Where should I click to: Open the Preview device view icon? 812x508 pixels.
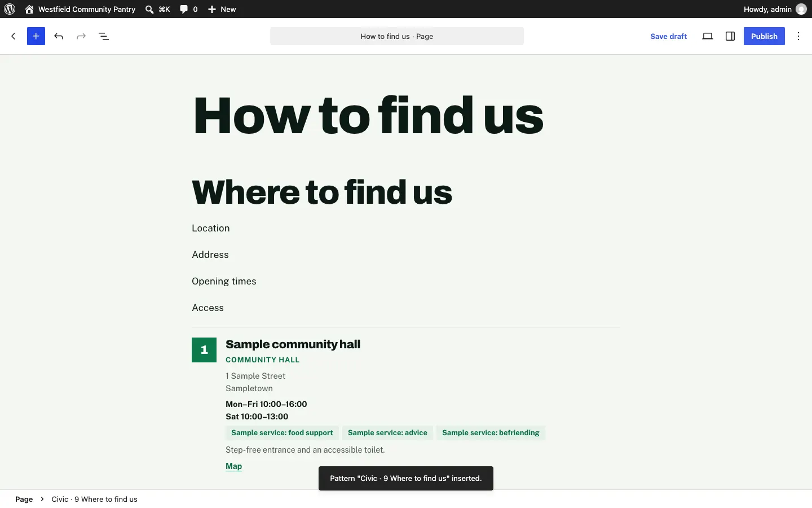[x=708, y=36]
